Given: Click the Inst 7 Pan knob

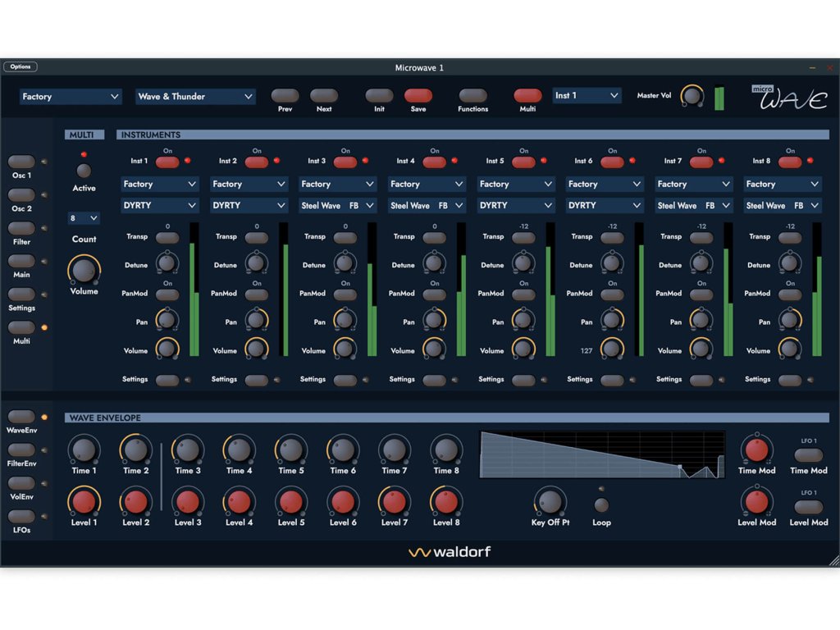Looking at the screenshot, I should 701,320.
